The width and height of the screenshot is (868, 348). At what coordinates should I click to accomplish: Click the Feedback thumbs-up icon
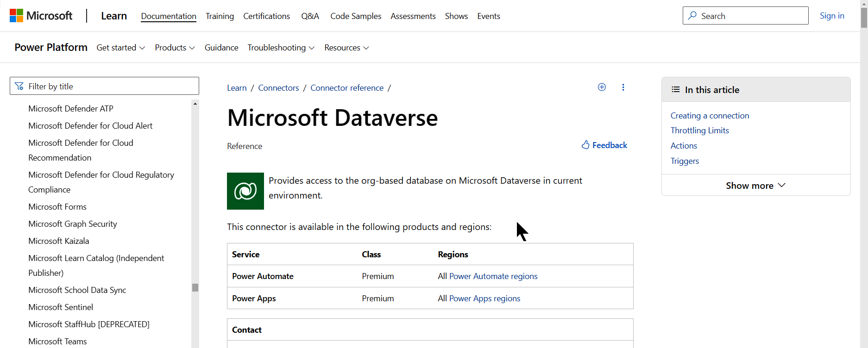coord(585,145)
